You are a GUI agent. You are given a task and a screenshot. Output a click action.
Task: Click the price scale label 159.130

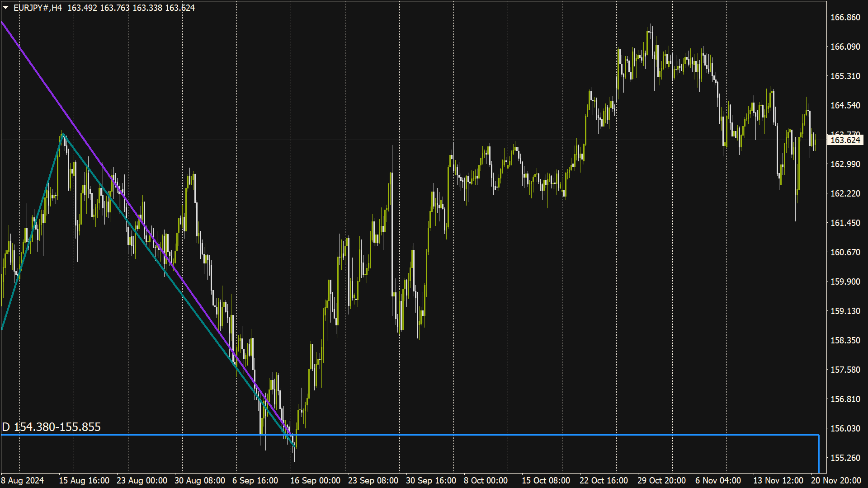tap(845, 311)
